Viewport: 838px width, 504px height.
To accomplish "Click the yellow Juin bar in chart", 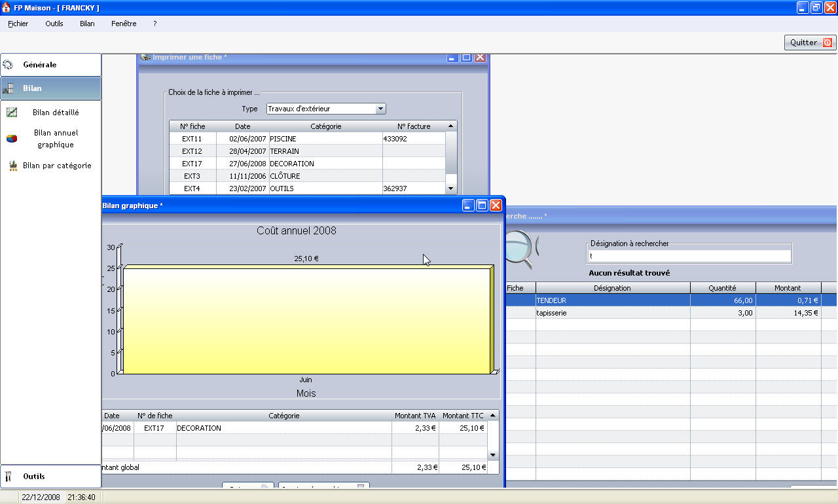I will pyautogui.click(x=306, y=321).
